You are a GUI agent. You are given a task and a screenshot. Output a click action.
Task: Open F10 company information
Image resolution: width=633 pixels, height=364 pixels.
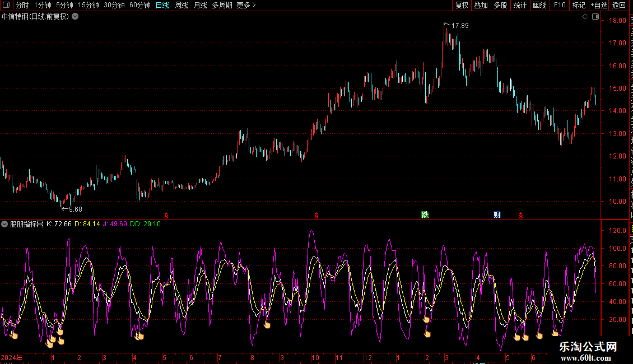560,5
